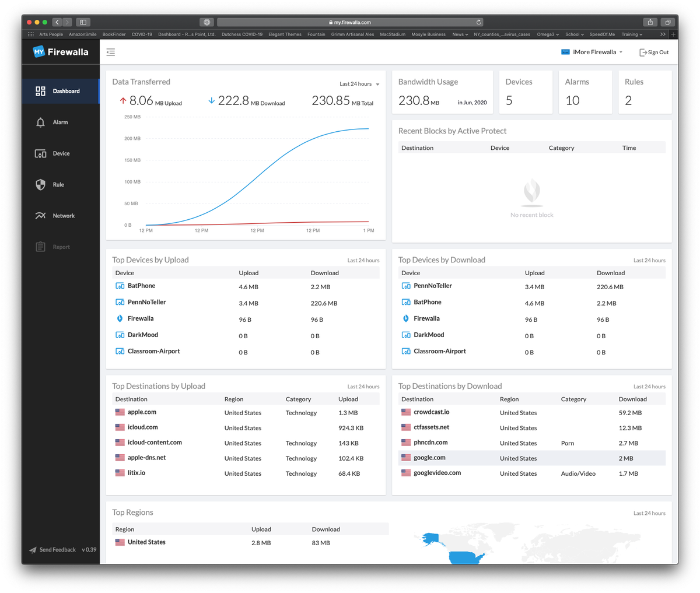The image size is (700, 593).
Task: Click the Send Feedback link
Action: tap(52, 549)
